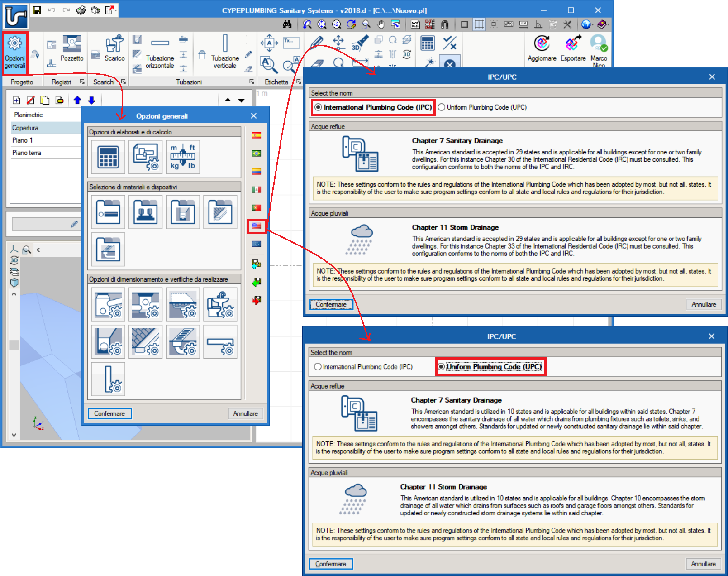This screenshot has width=728, height=576.
Task: Expand the Tubazioni group launcher arrow
Action: (252, 82)
